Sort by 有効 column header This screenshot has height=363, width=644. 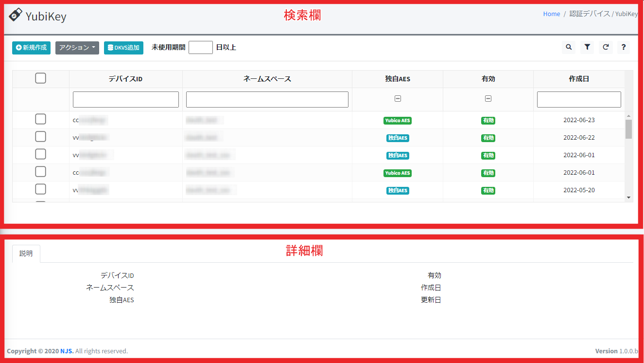(488, 79)
